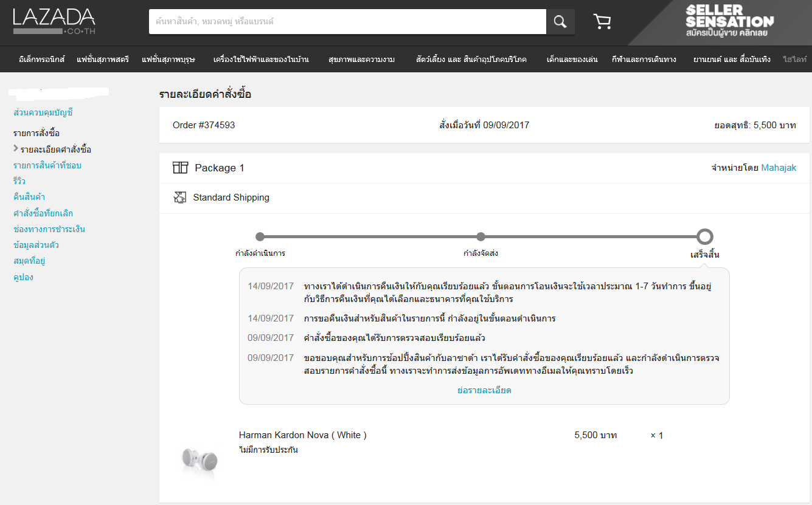Viewport: 812px width, 505px height.
Task: Open the คูปอง coupons link
Action: pos(23,277)
